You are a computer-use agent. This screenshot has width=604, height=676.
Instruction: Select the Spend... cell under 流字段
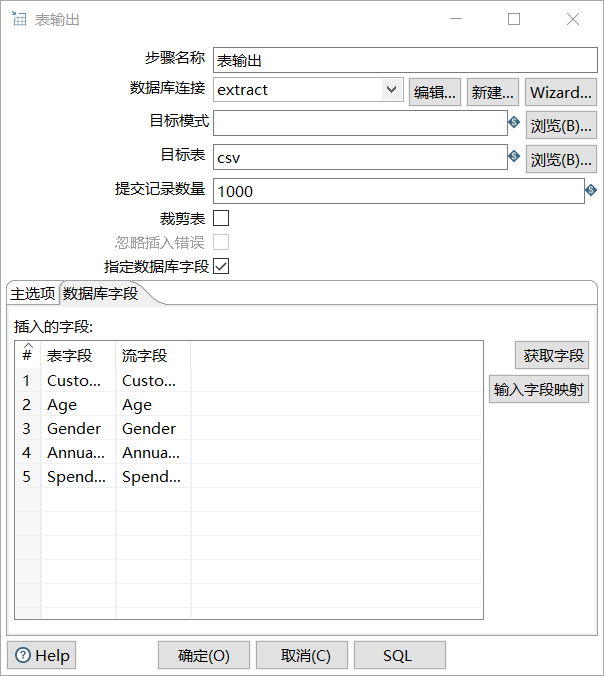tap(153, 476)
